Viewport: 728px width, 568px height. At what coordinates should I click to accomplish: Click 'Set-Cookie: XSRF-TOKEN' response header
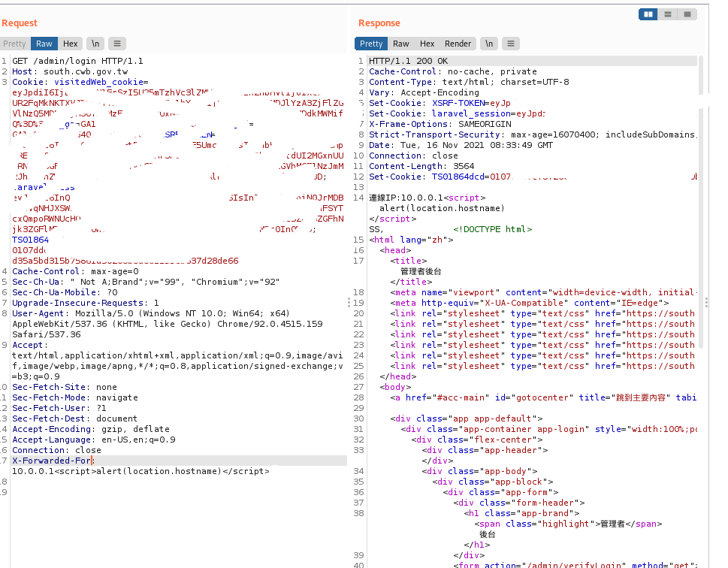pos(440,103)
